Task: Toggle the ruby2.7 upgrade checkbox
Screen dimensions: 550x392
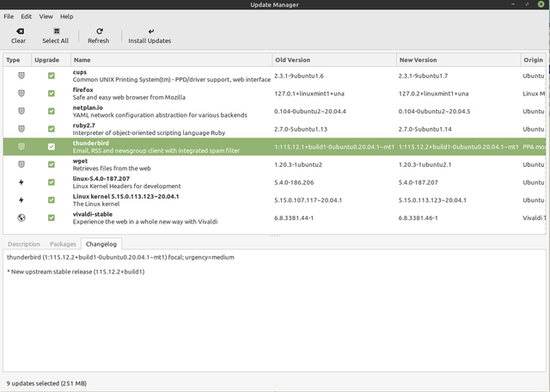Action: (x=52, y=129)
